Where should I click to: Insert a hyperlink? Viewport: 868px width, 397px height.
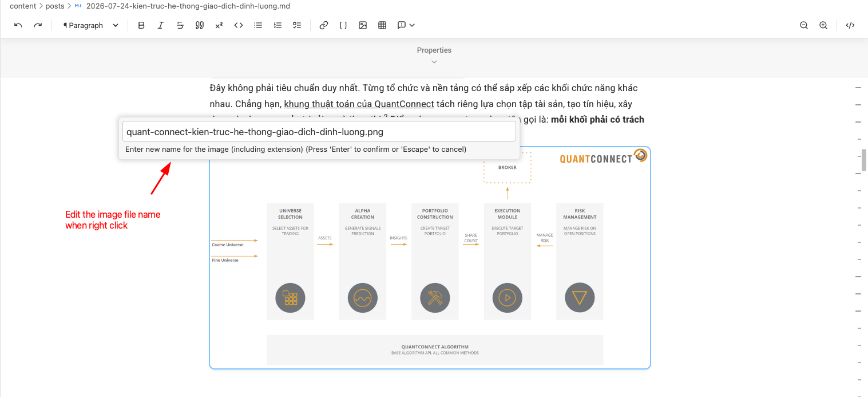(324, 25)
